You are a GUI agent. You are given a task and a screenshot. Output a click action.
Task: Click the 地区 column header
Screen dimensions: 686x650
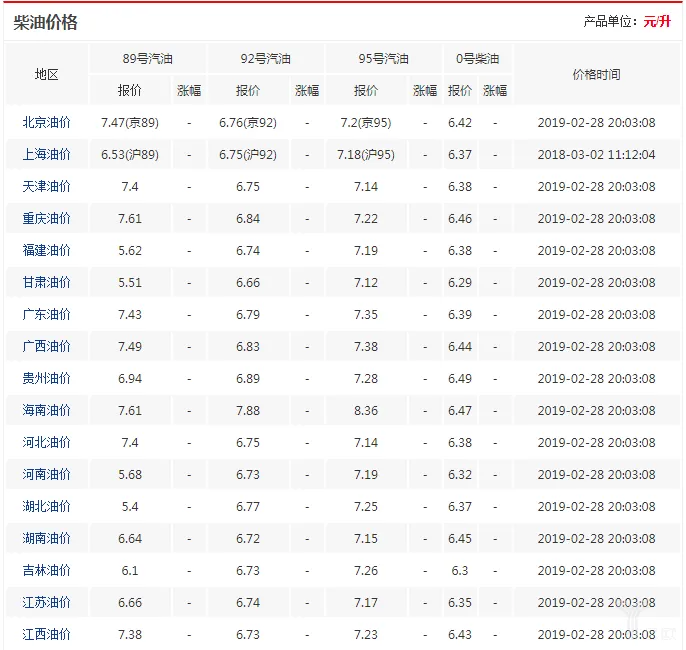(x=46, y=74)
